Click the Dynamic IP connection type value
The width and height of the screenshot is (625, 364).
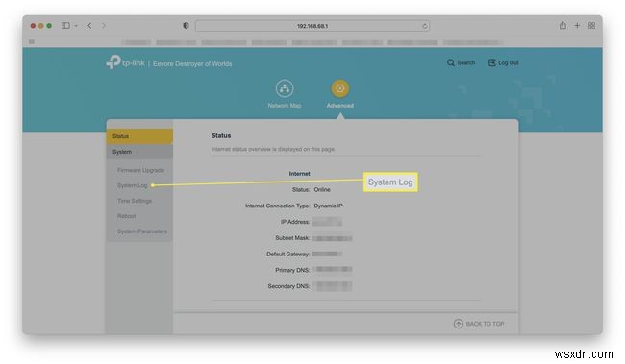click(329, 206)
